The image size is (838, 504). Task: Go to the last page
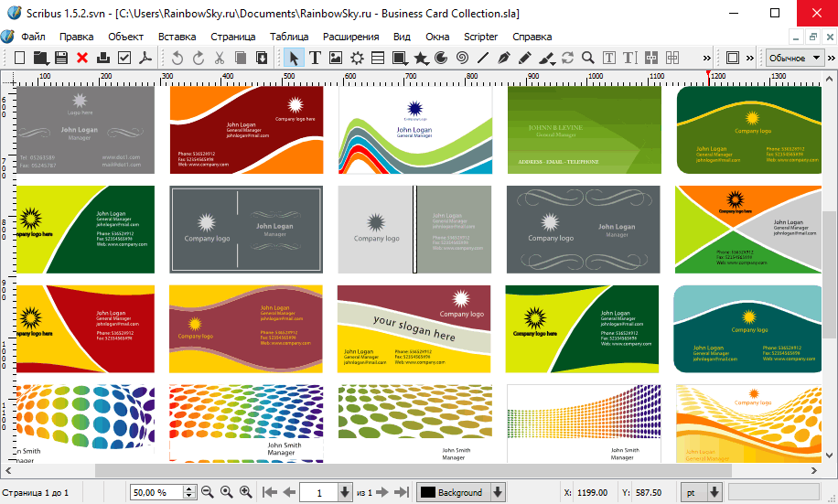click(402, 492)
